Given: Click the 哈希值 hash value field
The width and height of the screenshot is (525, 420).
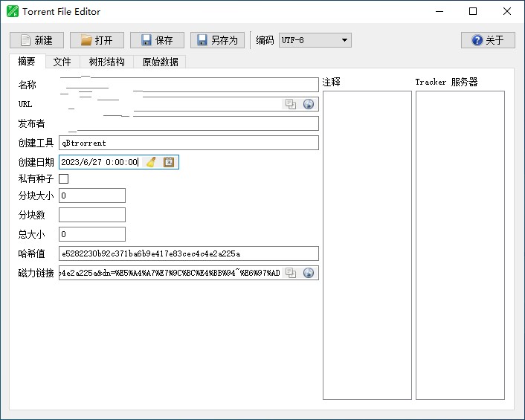Looking at the screenshot, I should [x=189, y=253].
